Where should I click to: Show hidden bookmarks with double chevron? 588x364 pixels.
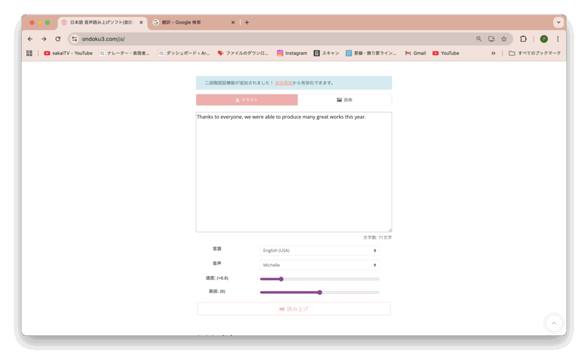click(x=493, y=53)
